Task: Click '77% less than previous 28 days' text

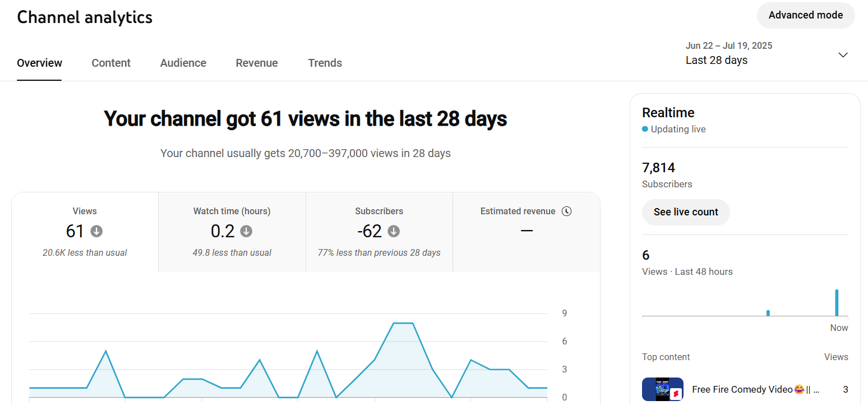Action: point(379,253)
